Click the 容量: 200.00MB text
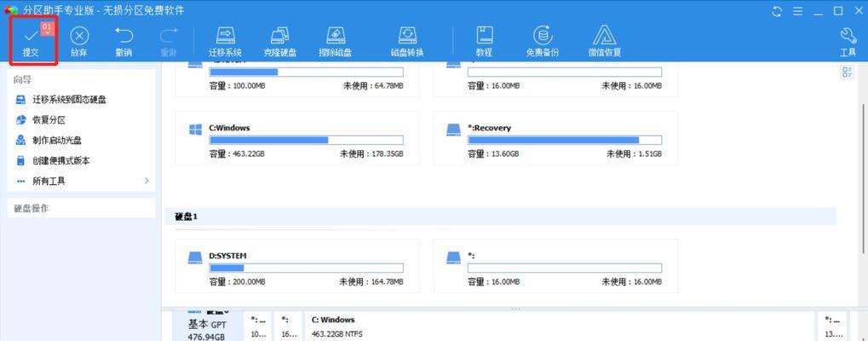This screenshot has width=868, height=341. pyautogui.click(x=237, y=282)
